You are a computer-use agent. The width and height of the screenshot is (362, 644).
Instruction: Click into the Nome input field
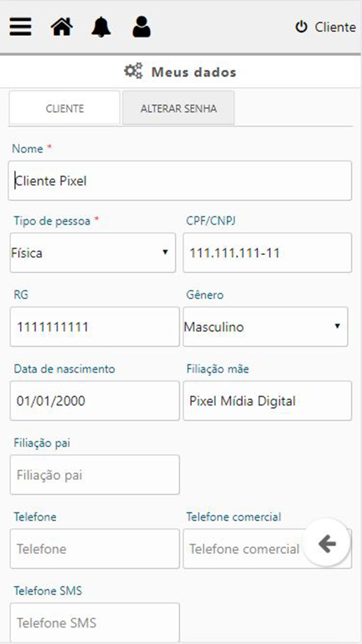click(179, 181)
